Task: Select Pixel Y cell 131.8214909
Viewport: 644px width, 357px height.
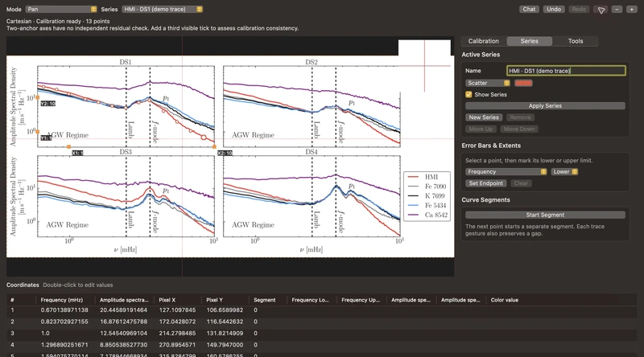Action: click(x=225, y=333)
